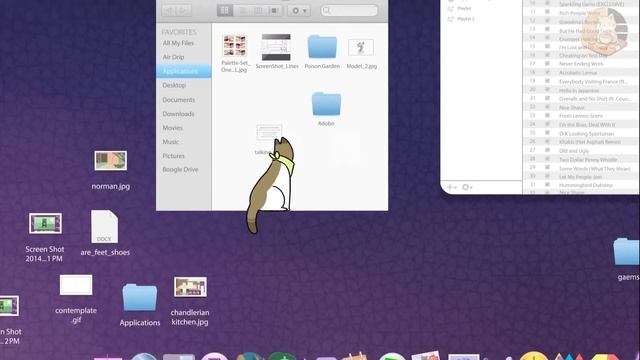This screenshot has height=360, width=640.
Task: Toggle checkbox for Old and Ugly
Action: pyautogui.click(x=547, y=151)
